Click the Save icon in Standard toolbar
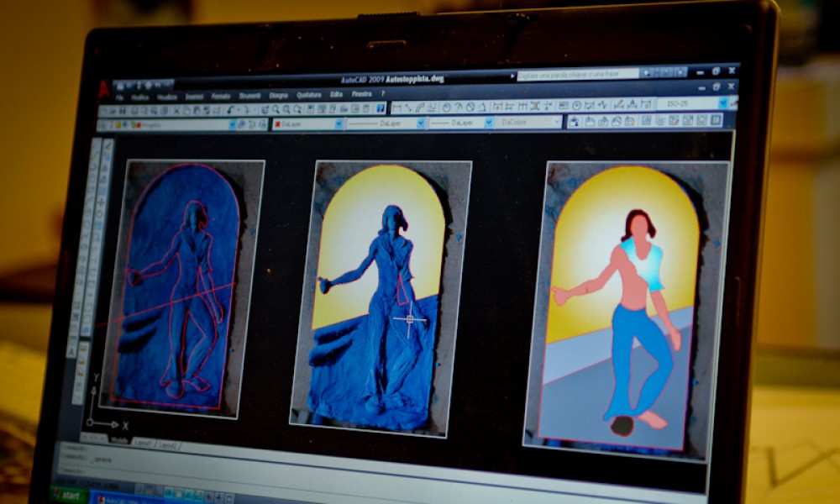Screen dimensions: 840x504 click(123, 110)
